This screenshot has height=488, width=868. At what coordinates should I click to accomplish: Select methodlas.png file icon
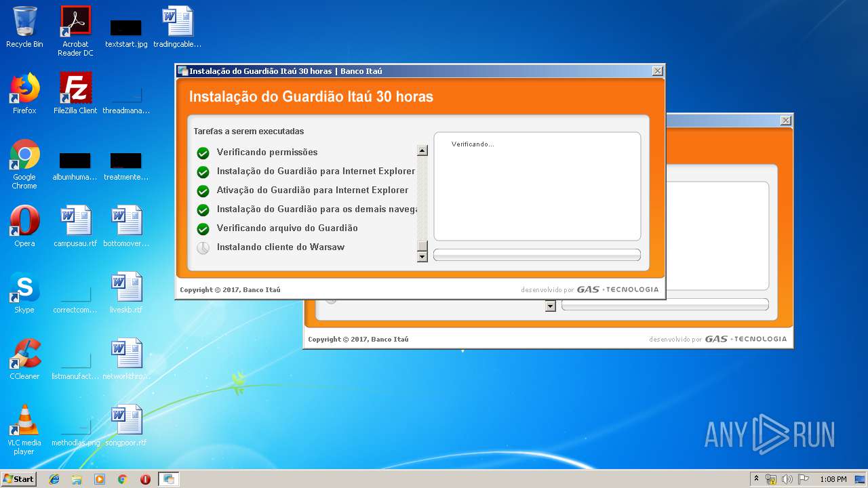(x=75, y=432)
